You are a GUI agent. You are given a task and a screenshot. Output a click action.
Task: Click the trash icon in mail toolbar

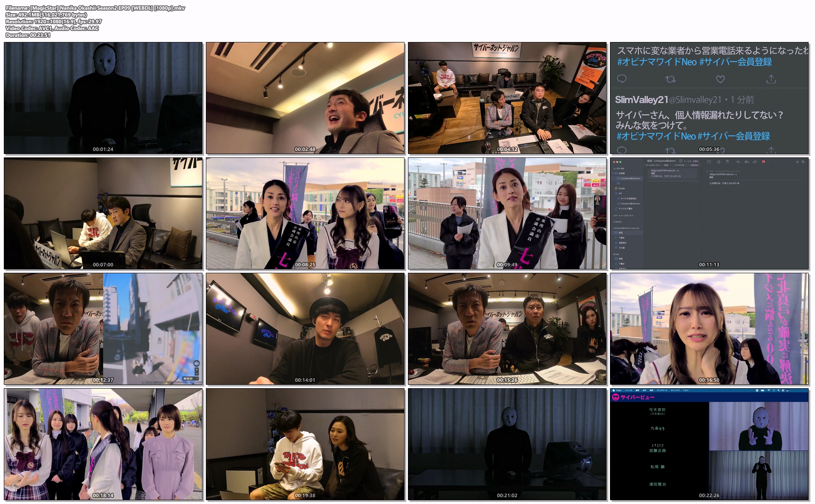click(727, 162)
